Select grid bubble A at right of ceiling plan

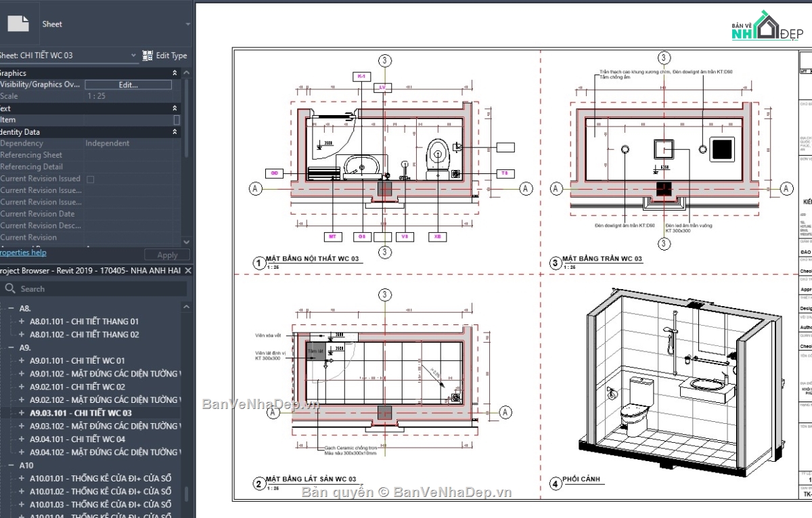pyautogui.click(x=786, y=188)
